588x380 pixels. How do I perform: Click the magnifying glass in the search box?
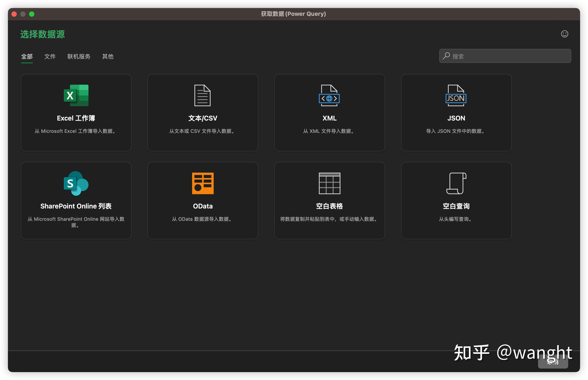tap(446, 56)
